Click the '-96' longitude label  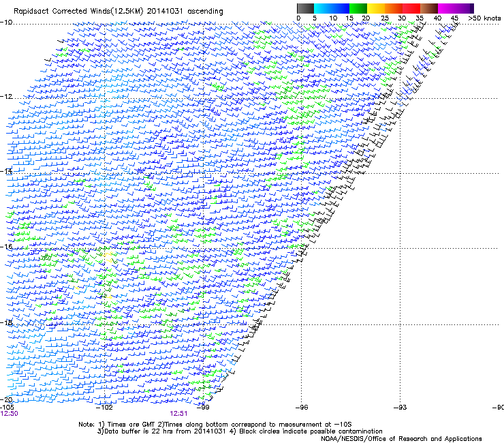pos(302,408)
